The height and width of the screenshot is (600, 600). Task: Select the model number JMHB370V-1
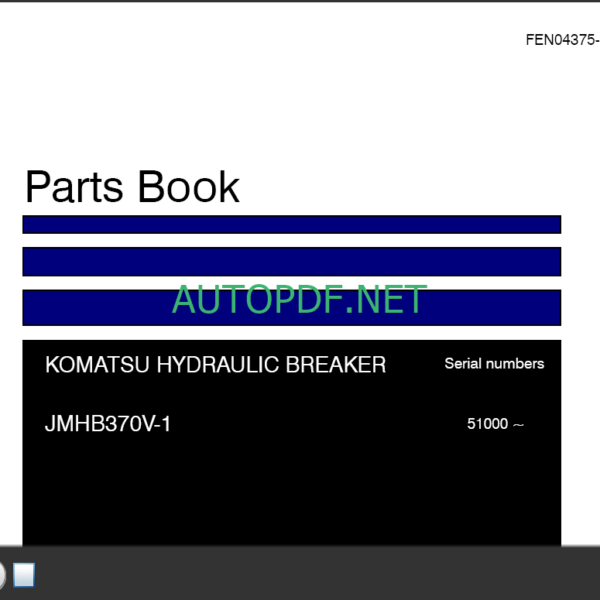tap(108, 424)
